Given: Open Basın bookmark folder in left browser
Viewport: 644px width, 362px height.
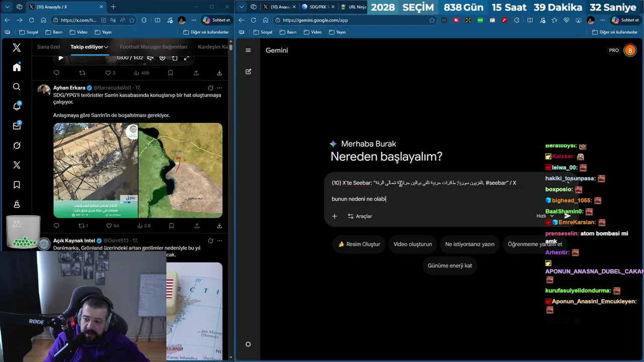Looking at the screenshot, I should [54, 32].
